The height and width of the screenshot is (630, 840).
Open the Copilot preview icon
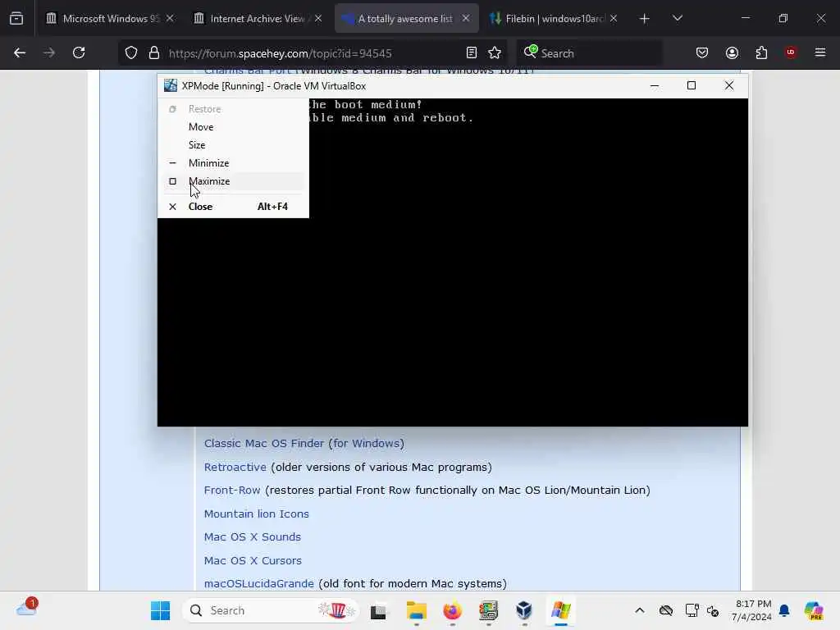click(x=814, y=610)
